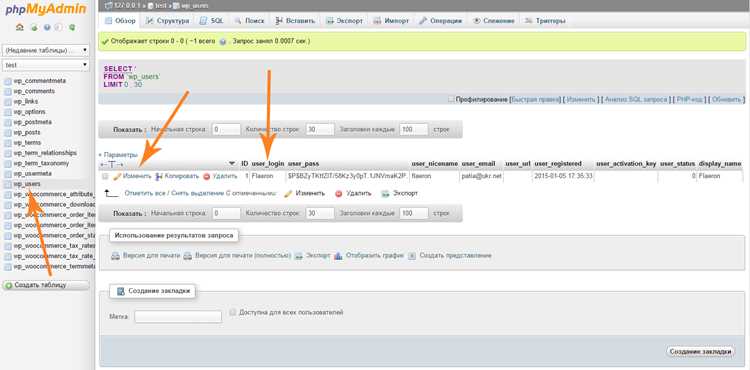Screen dimensions: 750x370
Task: Open the Экспорт tab
Action: click(x=344, y=21)
